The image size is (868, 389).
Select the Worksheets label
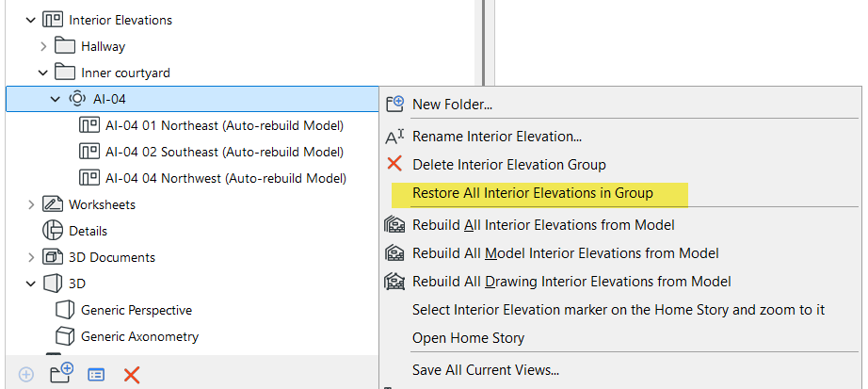[x=102, y=204]
